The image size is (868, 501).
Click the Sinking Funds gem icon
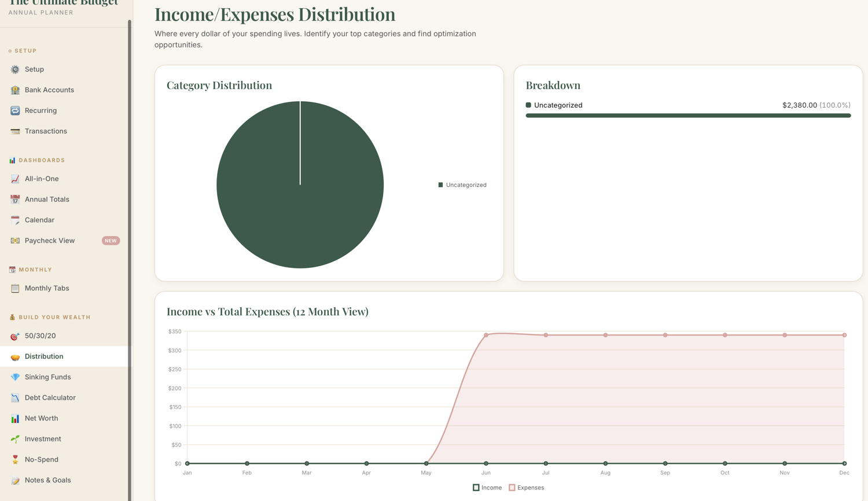[15, 377]
